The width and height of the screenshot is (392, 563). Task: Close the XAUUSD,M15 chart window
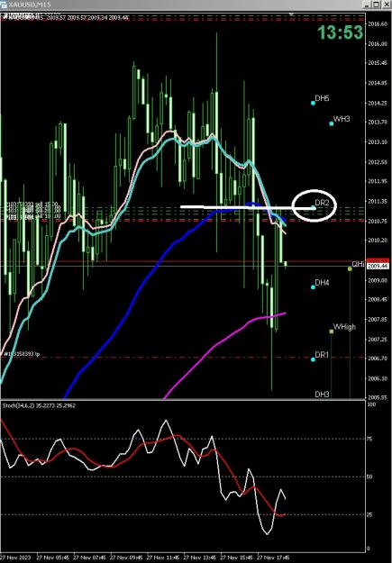pos(385,5)
